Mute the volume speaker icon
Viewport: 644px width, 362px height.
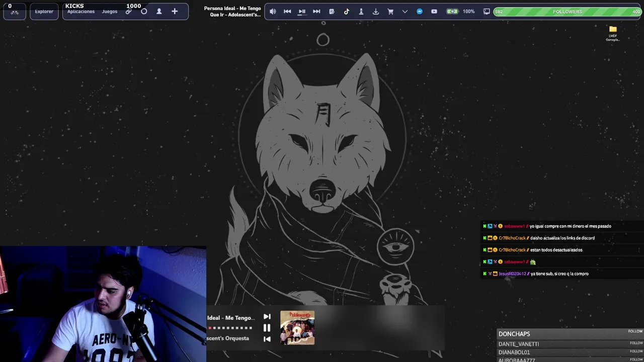273,12
